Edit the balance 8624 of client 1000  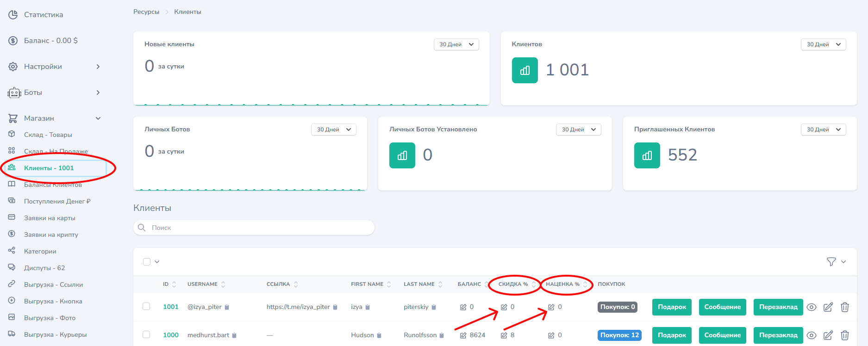pyautogui.click(x=463, y=335)
